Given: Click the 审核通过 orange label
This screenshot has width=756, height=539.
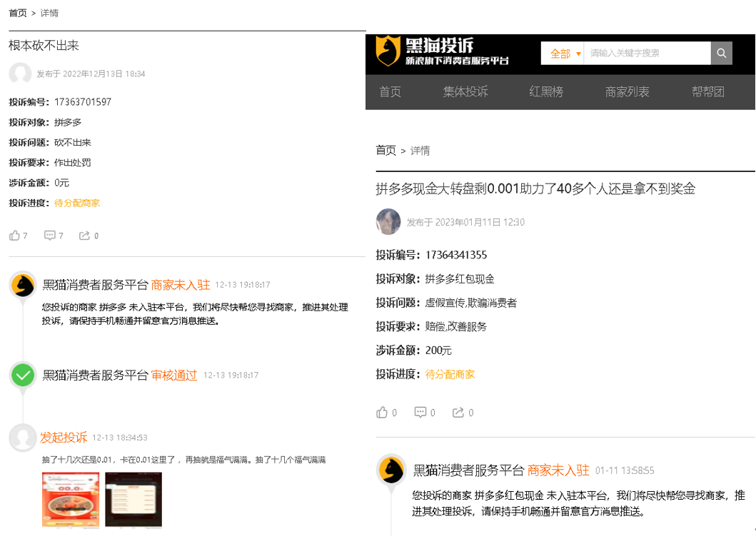Looking at the screenshot, I should (174, 375).
